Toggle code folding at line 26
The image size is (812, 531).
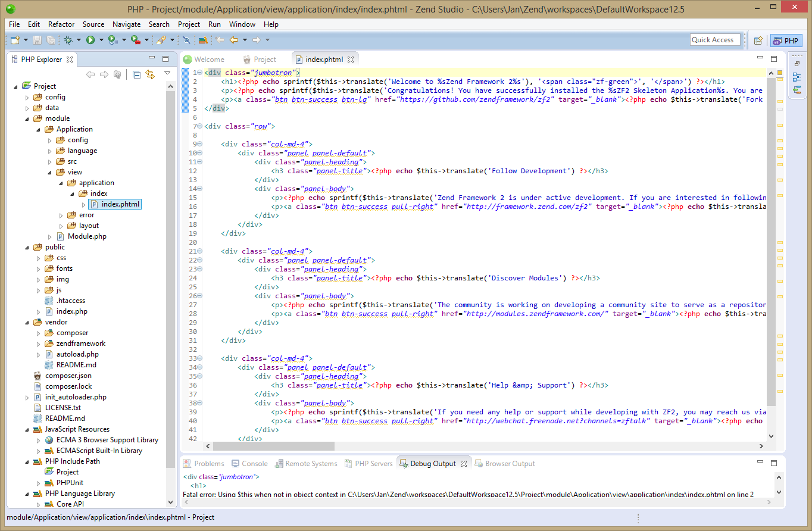(x=200, y=296)
